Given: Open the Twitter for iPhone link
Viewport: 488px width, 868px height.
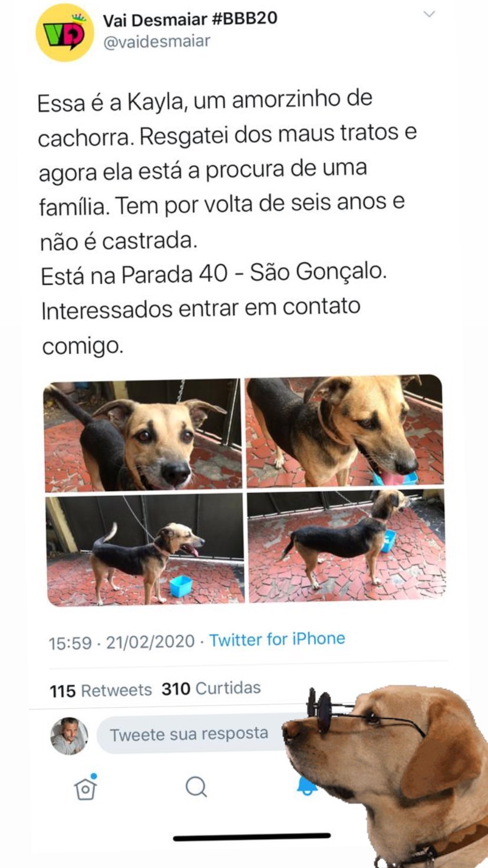Looking at the screenshot, I should point(277,639).
